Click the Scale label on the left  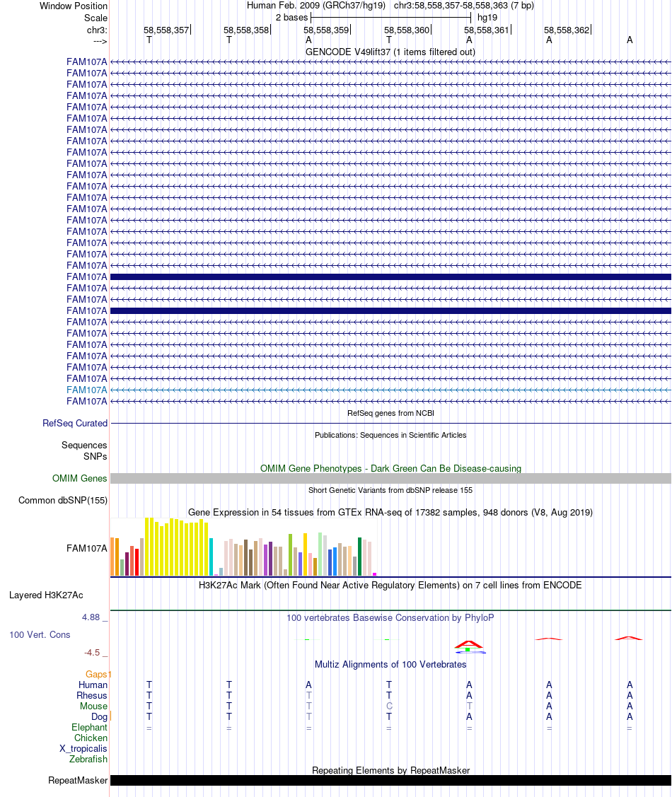click(95, 18)
